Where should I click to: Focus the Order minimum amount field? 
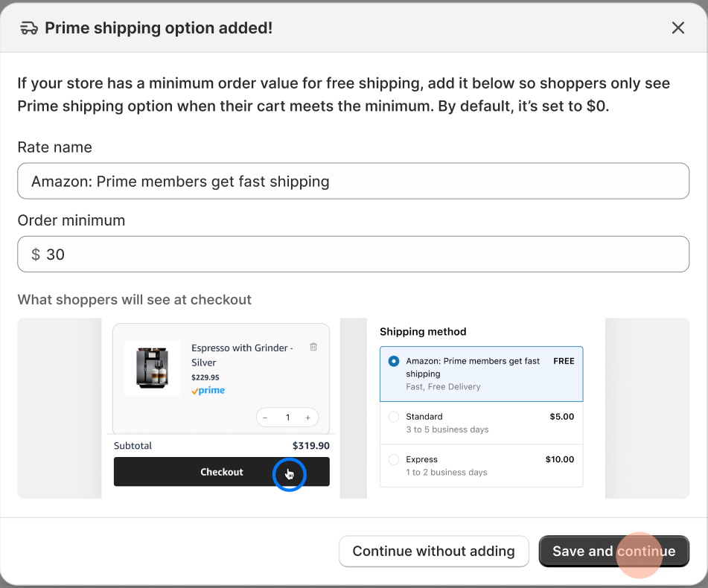click(x=353, y=254)
